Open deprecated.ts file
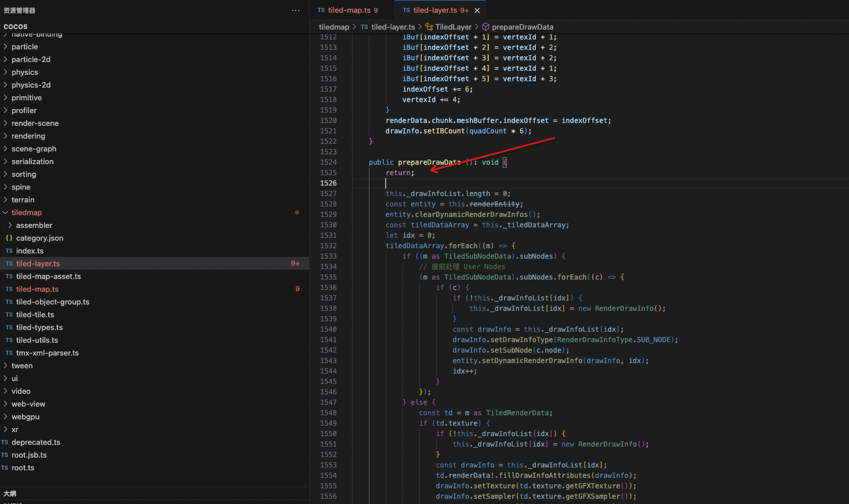Screen dimensions: 849x504 [x=154, y=443]
